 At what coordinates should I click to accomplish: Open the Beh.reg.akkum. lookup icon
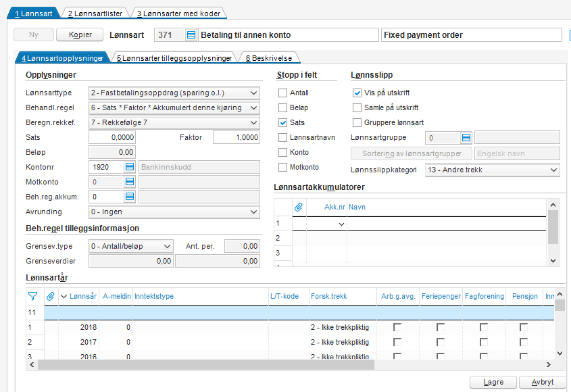coord(130,197)
